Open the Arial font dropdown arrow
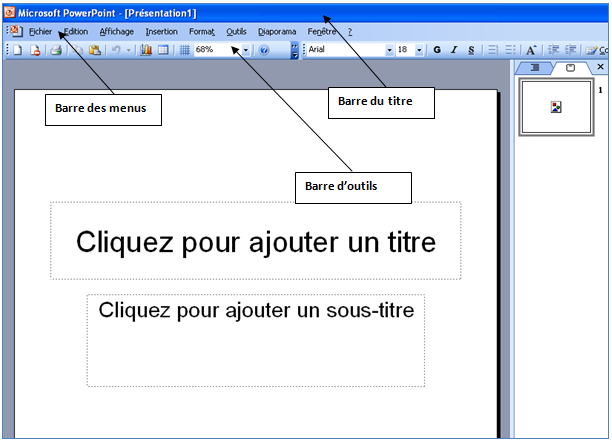Image resolution: width=612 pixels, height=441 pixels. (389, 50)
